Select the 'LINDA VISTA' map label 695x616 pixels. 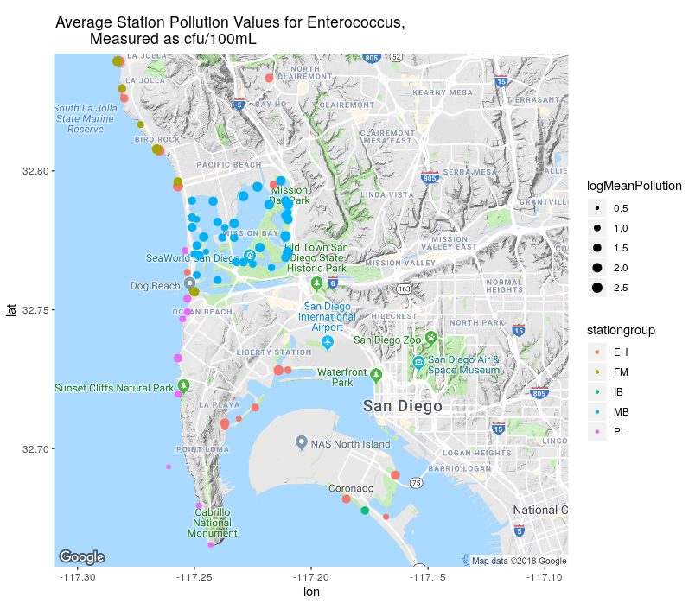(x=387, y=195)
